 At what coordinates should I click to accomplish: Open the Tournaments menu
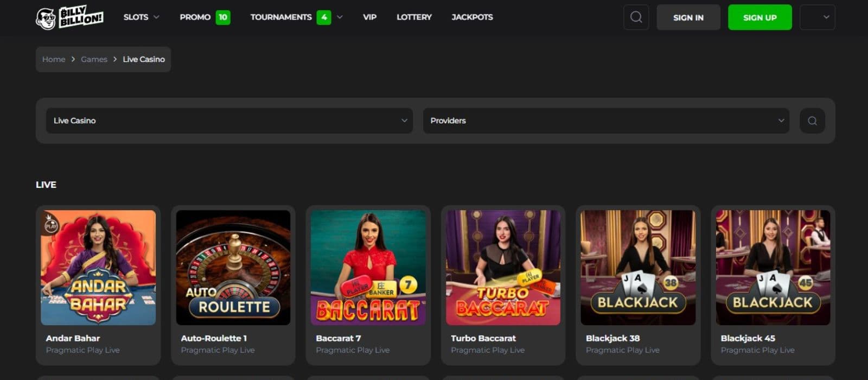click(x=281, y=17)
